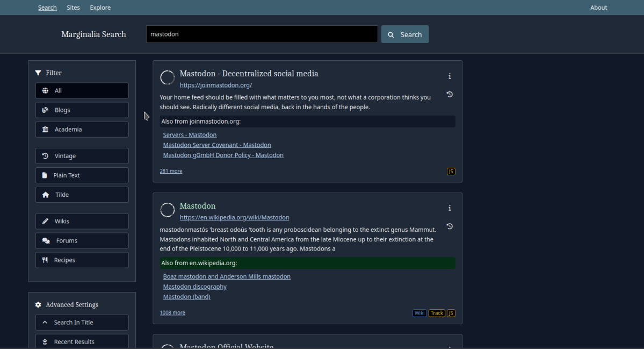Open the Mastodon discography link
The image size is (644, 349).
point(194,287)
